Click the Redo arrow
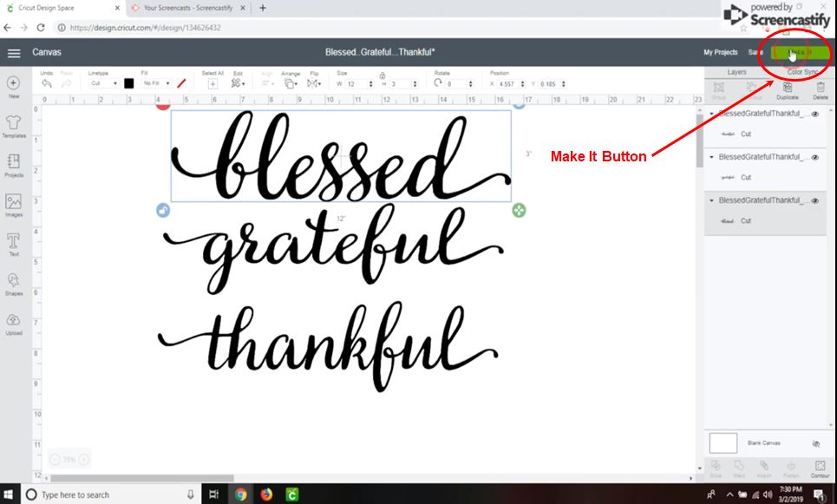This screenshot has width=837, height=504. pyautogui.click(x=66, y=84)
